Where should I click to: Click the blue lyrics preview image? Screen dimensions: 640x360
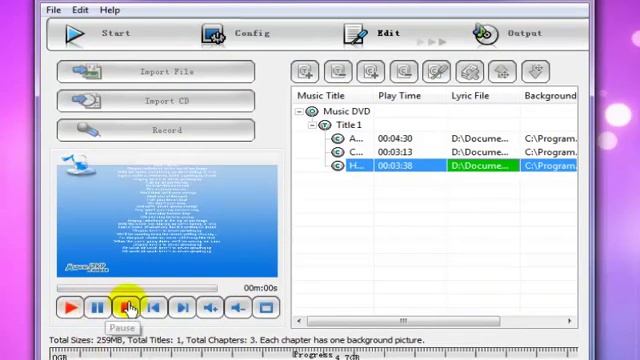pos(167,221)
